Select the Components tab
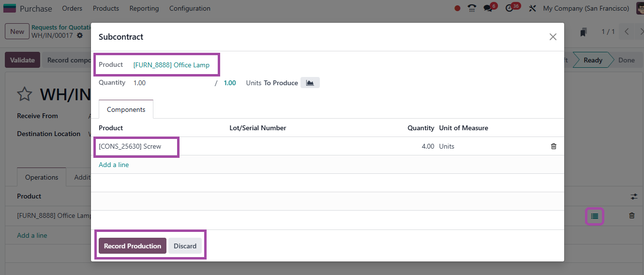 pyautogui.click(x=126, y=109)
